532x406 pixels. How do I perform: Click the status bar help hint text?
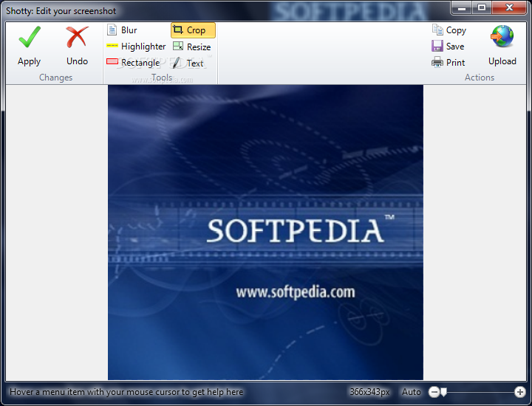(126, 392)
